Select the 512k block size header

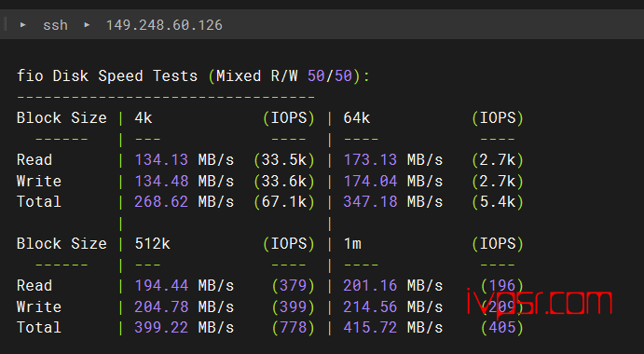point(152,244)
